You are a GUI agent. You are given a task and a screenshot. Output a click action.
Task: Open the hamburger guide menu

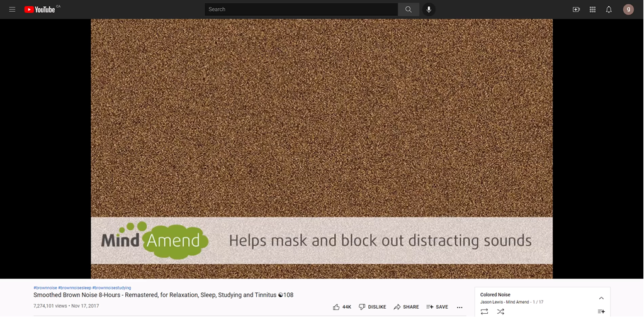pyautogui.click(x=12, y=9)
